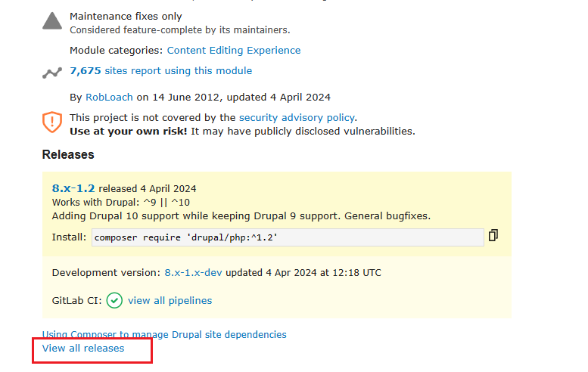Click 'Use at your own risk!' warning text

coord(128,132)
